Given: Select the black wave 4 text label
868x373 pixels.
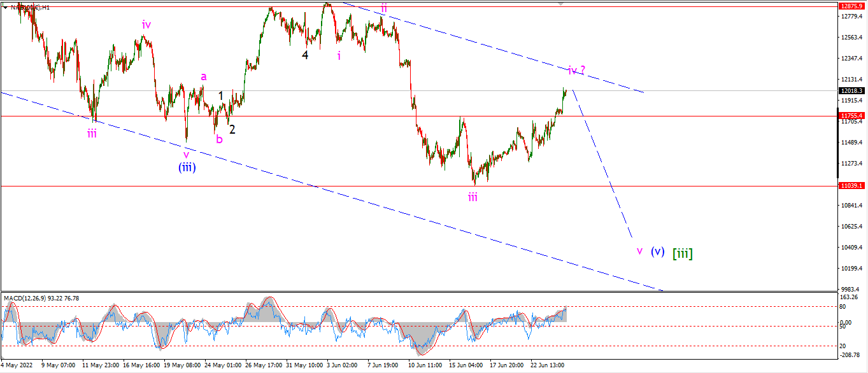Looking at the screenshot, I should coord(305,55).
